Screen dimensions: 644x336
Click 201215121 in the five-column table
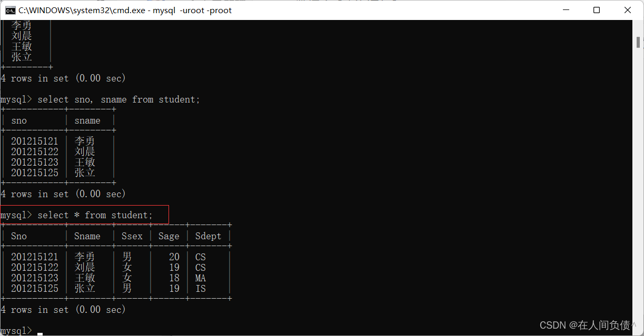pos(35,257)
